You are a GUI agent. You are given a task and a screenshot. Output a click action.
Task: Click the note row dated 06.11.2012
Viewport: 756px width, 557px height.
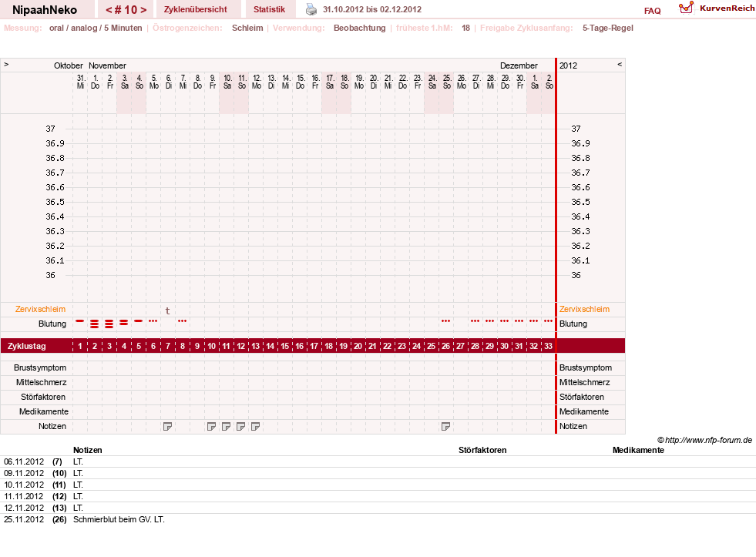tap(378, 461)
